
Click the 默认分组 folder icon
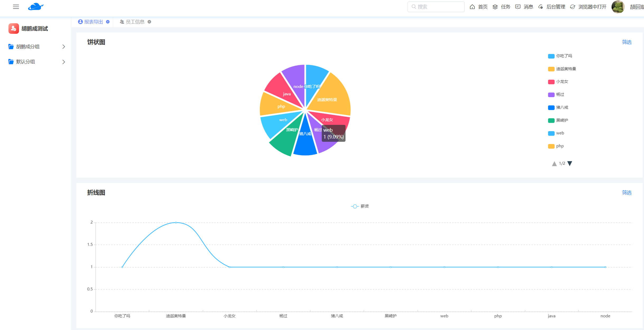click(x=11, y=62)
